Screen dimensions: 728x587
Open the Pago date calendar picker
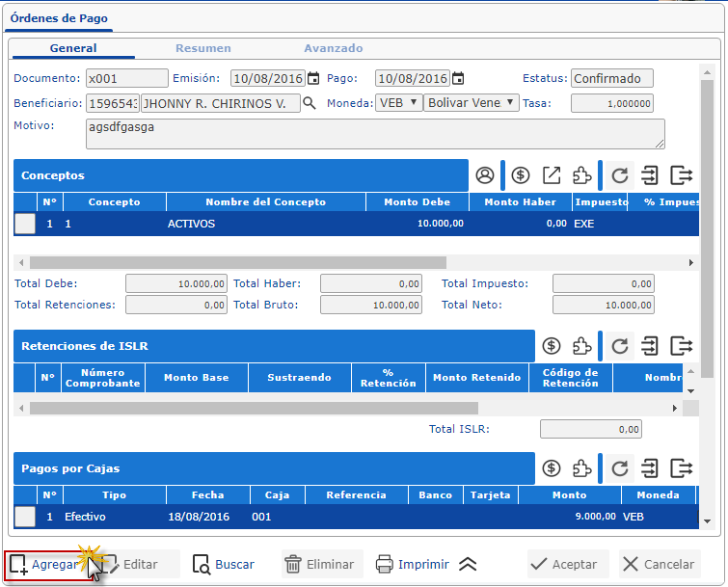click(x=458, y=79)
